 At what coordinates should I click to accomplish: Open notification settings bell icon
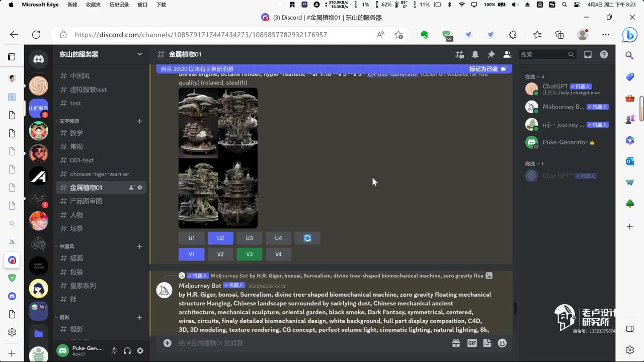[x=475, y=54]
